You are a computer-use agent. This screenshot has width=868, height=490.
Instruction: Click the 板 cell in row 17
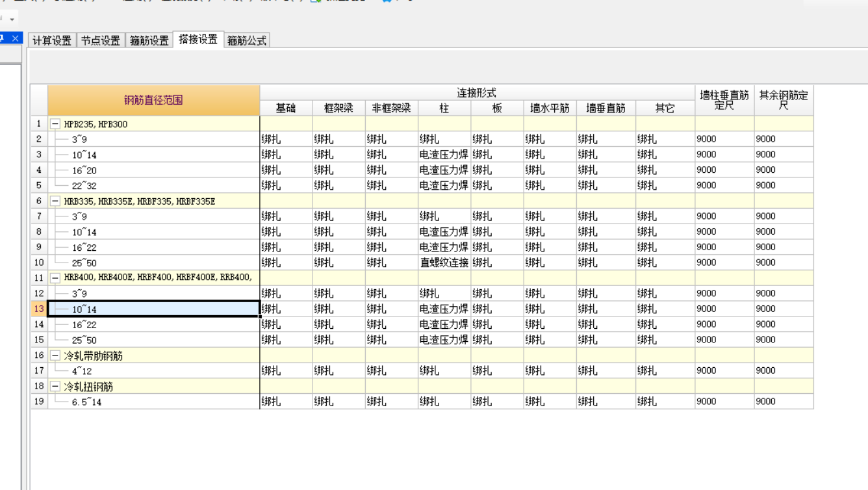pyautogui.click(x=497, y=370)
